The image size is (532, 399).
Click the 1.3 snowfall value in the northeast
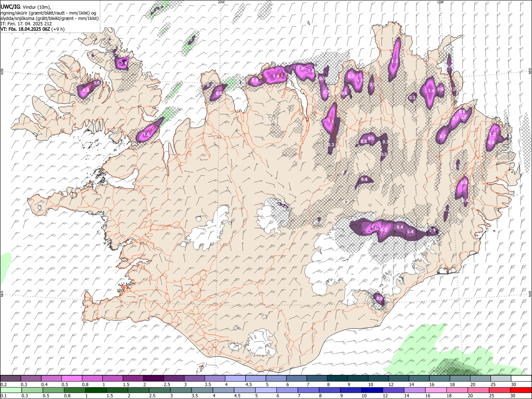tap(395, 61)
